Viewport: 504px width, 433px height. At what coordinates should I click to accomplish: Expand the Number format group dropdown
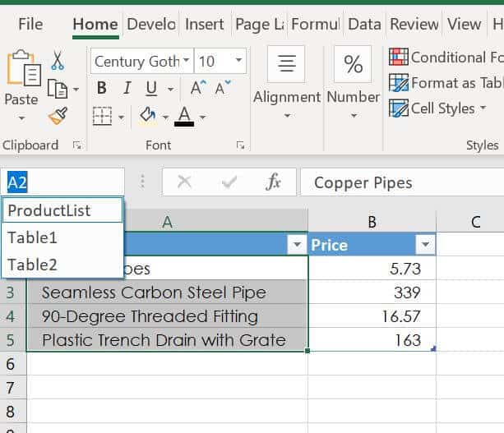click(x=353, y=115)
